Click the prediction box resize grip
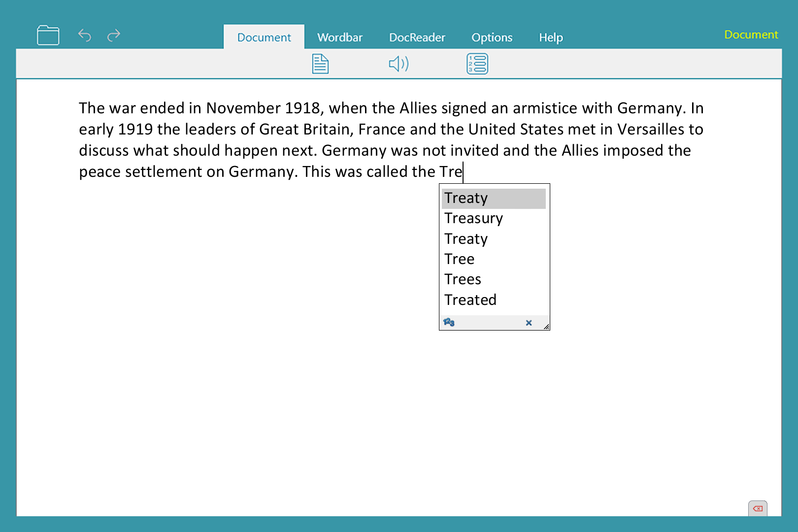Screen dimensions: 798x532 pos(546,327)
